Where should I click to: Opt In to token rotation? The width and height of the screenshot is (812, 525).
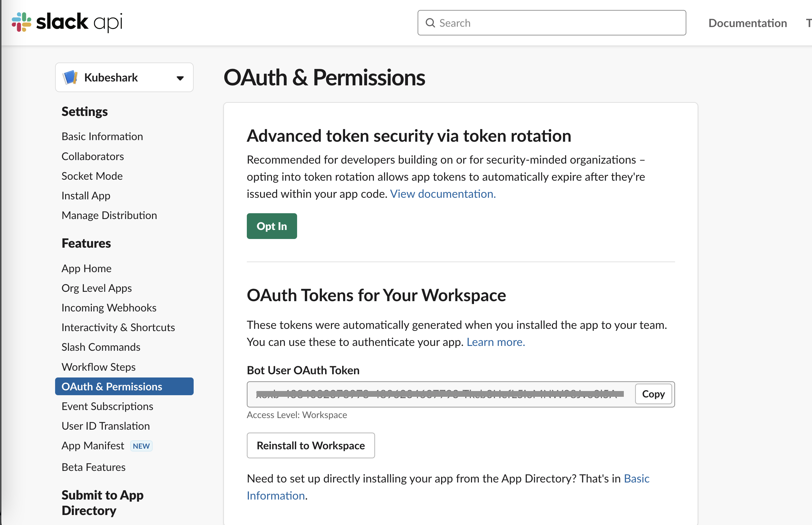pos(271,226)
